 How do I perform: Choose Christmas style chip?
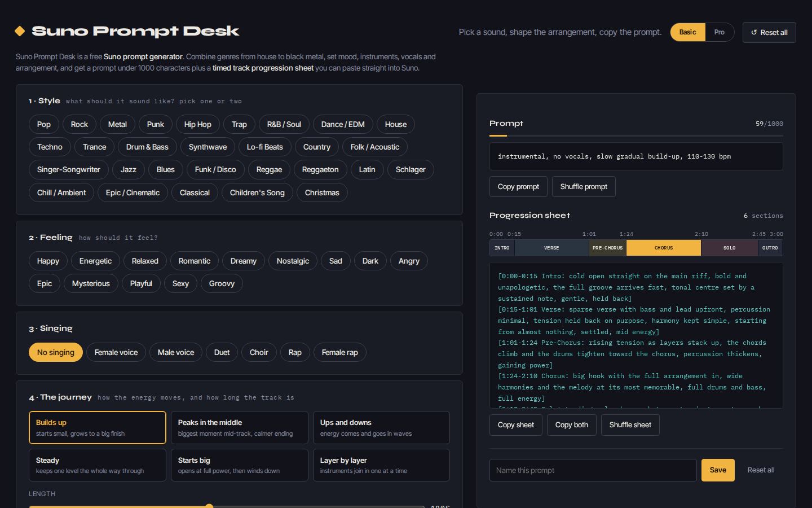tap(322, 192)
